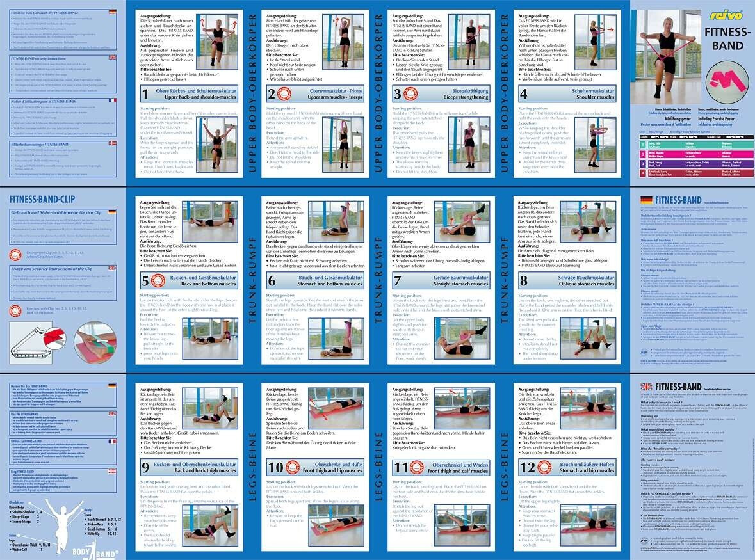Click the French flag beside Notice d'utilisation
The height and width of the screenshot is (560, 755).
113,100
